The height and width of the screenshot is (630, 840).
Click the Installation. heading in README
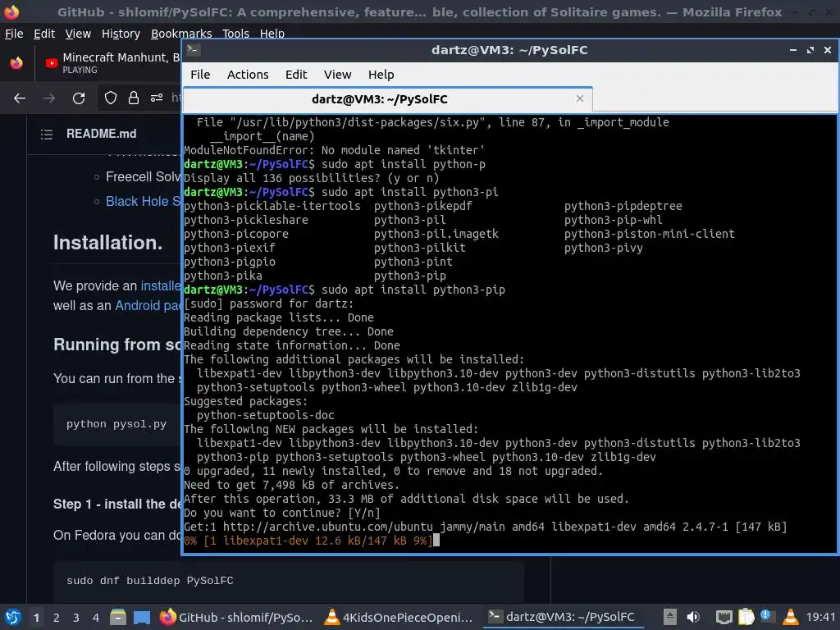coord(107,243)
